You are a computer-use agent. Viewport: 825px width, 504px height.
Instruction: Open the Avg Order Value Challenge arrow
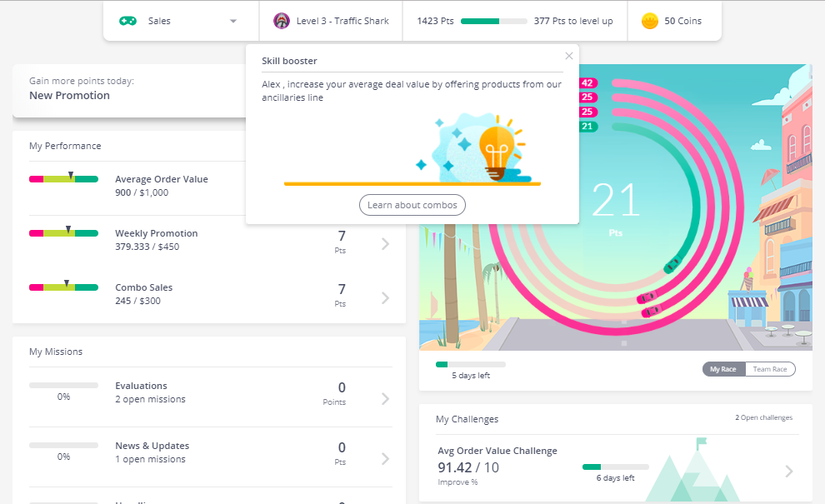[789, 472]
